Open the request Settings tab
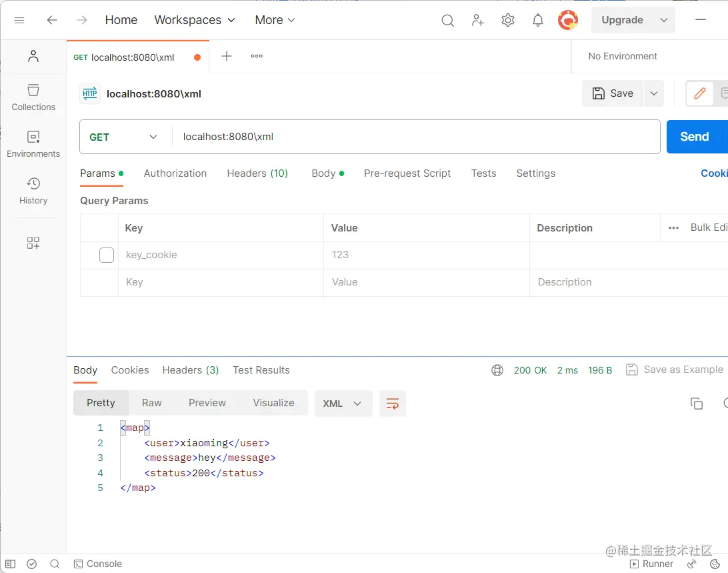Viewport: 728px width, 573px height. coord(535,173)
